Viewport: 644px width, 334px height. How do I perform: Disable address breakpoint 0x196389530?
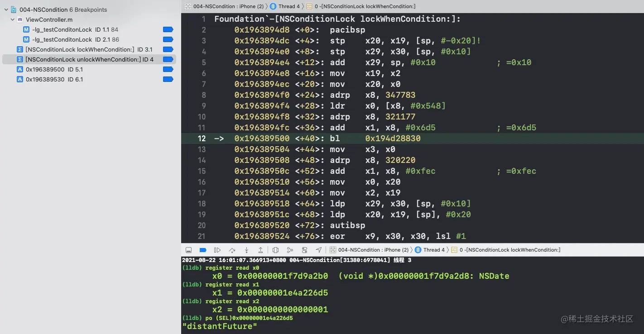point(168,79)
